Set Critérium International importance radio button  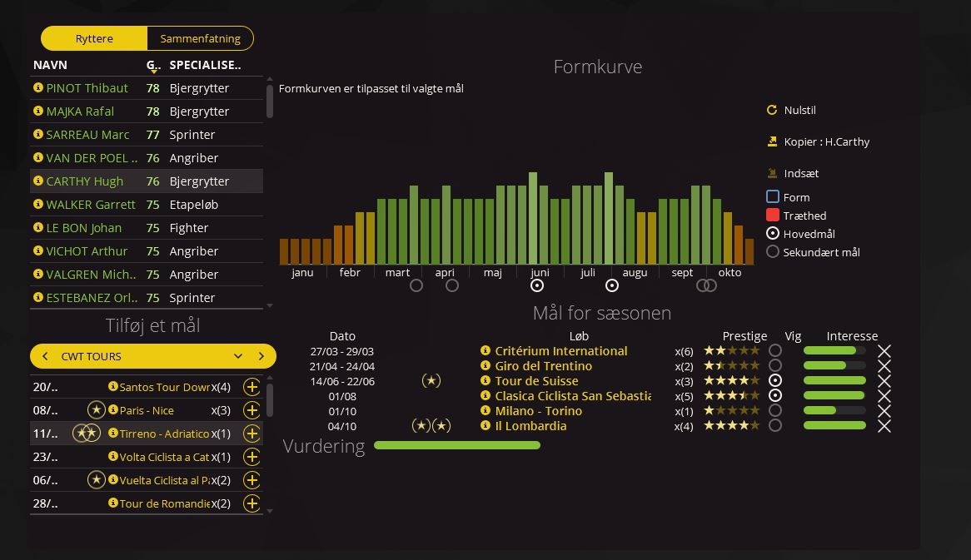[775, 351]
